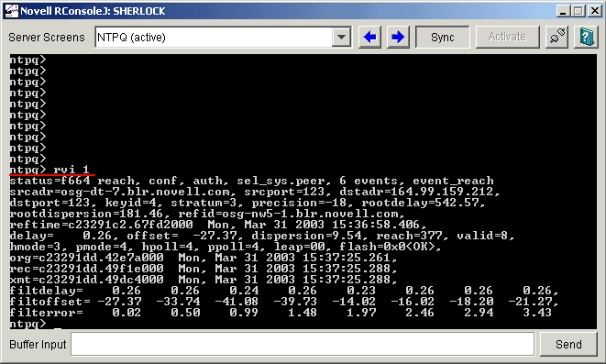Click the RConsoleJ title bar icon
606x364 pixels.
[11, 10]
